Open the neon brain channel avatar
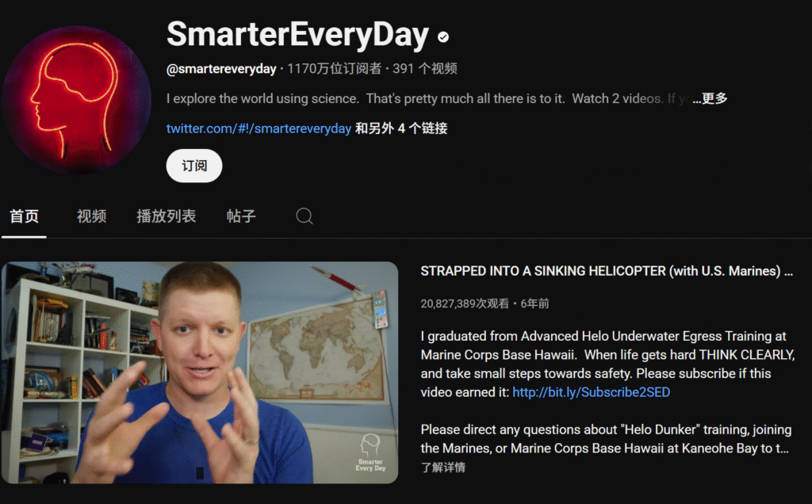Image resolution: width=812 pixels, height=504 pixels. point(77,100)
